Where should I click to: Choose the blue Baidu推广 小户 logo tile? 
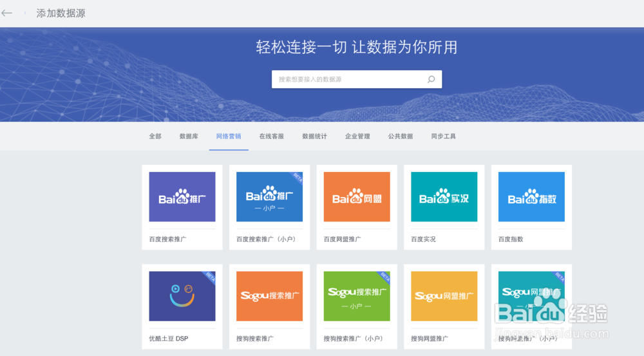[x=269, y=197]
